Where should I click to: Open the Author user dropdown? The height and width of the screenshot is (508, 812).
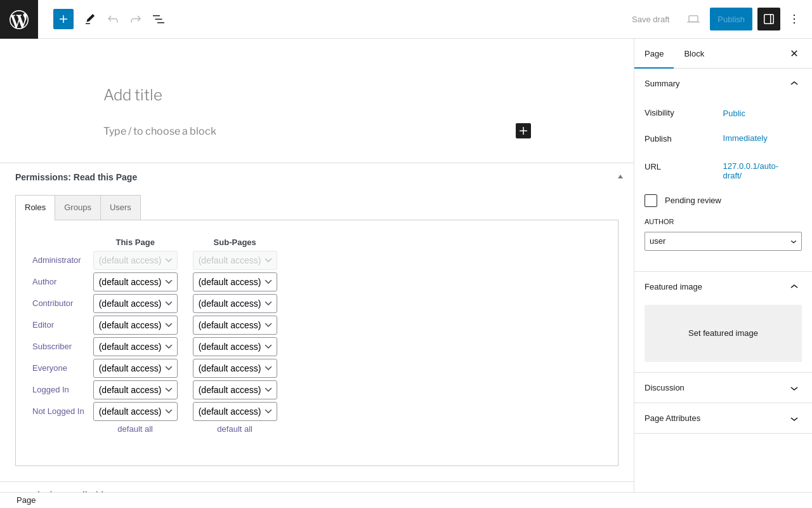click(723, 241)
